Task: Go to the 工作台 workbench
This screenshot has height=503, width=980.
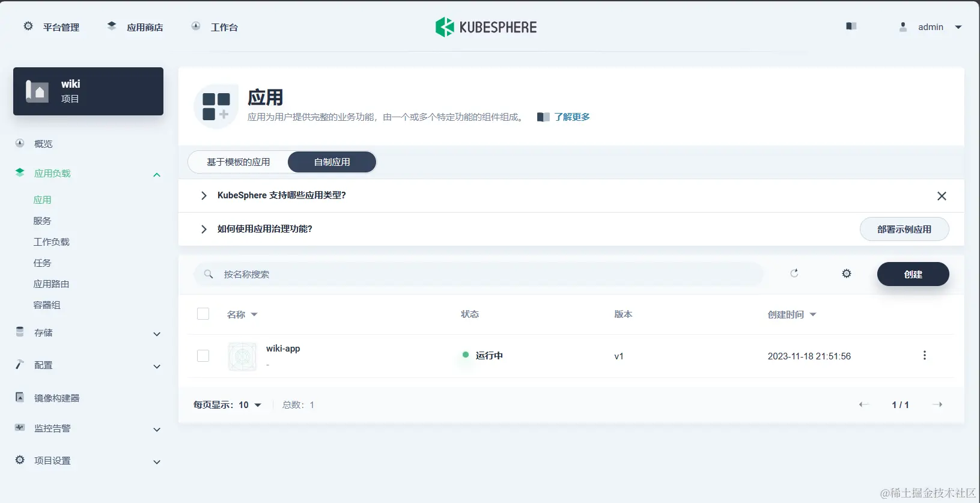Action: point(215,27)
